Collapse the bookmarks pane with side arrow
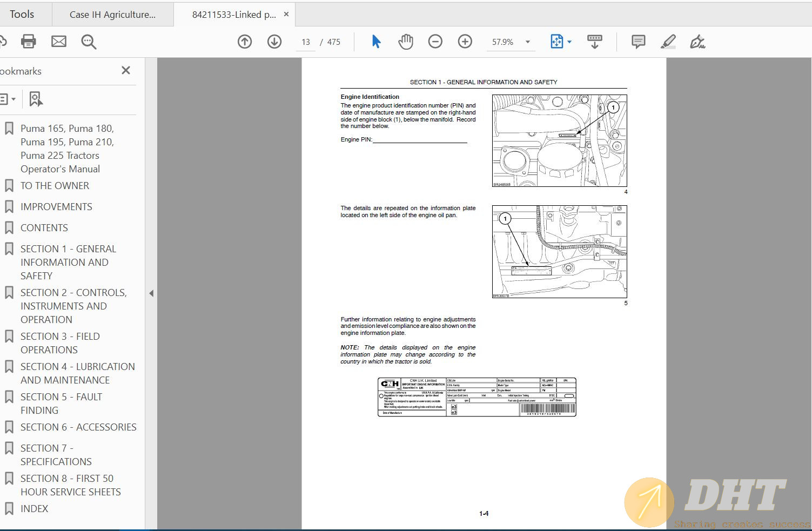 coord(151,293)
